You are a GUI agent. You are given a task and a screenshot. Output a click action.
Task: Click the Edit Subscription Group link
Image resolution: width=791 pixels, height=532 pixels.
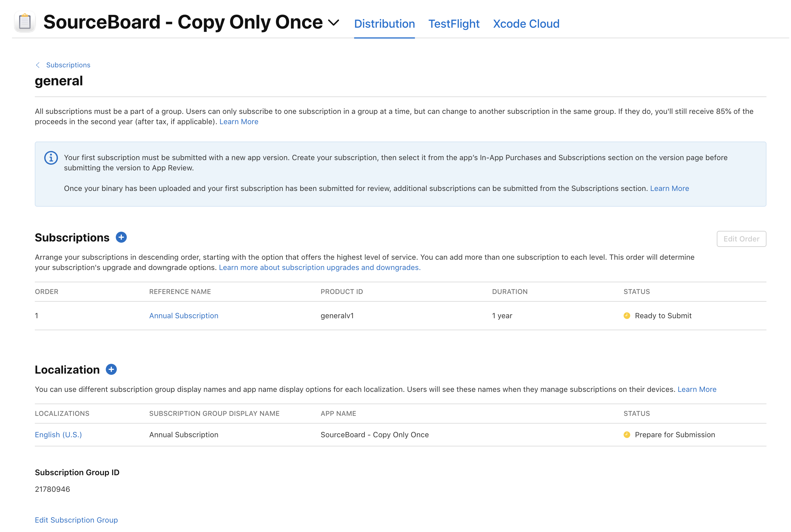(x=76, y=520)
